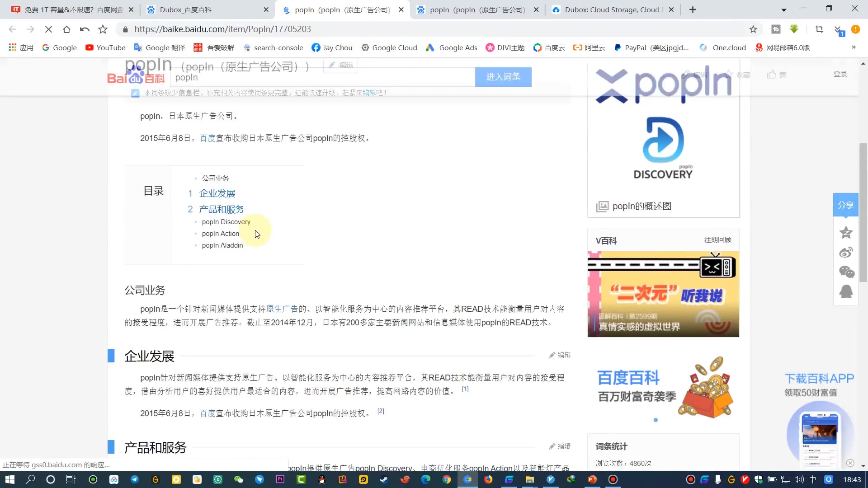This screenshot has width=868, height=488.
Task: Open WeChat from the taskbar
Action: pos(238,479)
